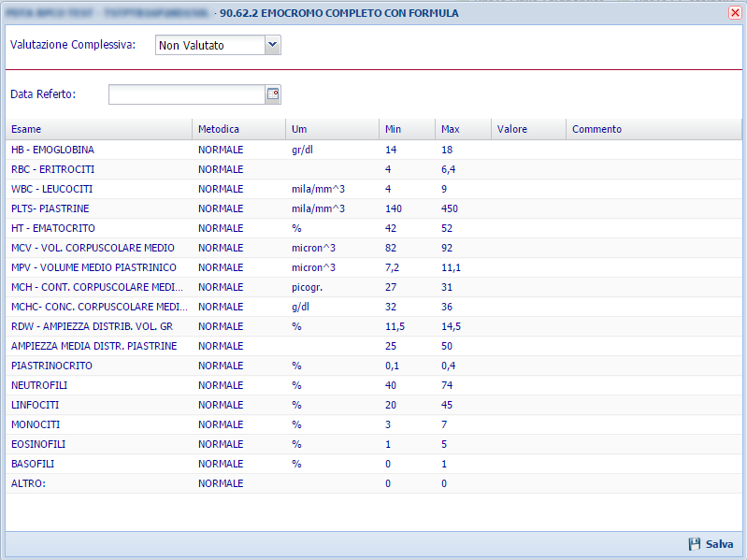Viewport: 747px width, 560px height.
Task: Click the Salva floppy disk button
Action: point(711,544)
